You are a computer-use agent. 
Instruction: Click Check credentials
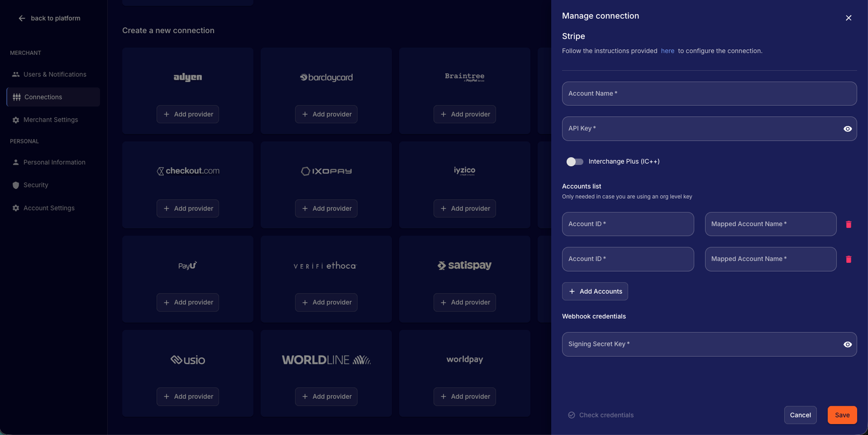click(601, 415)
